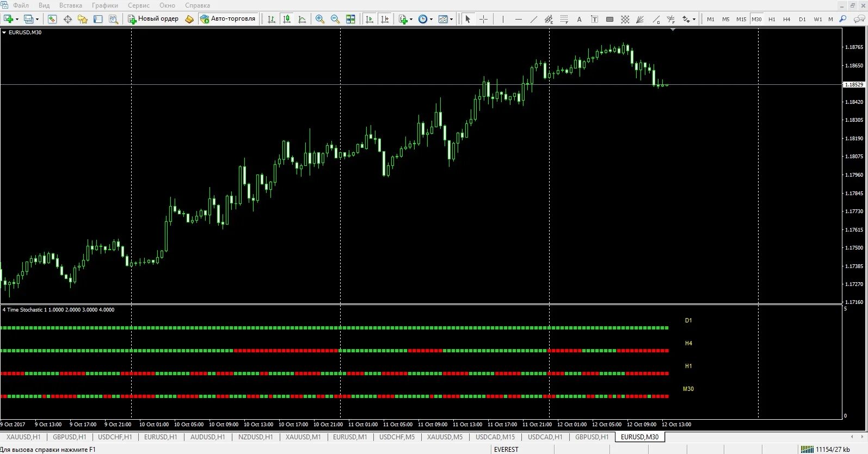Open a new chart window
Screen dimensions: 868x454
[9, 19]
